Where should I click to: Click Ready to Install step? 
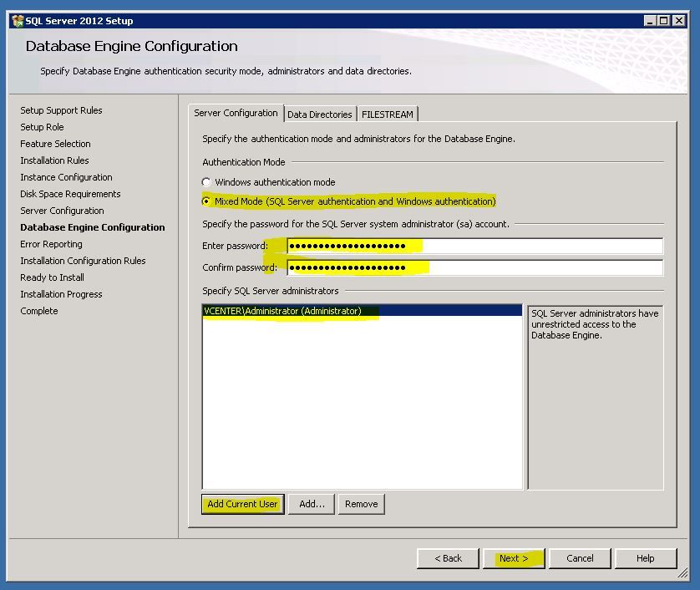pos(53,277)
